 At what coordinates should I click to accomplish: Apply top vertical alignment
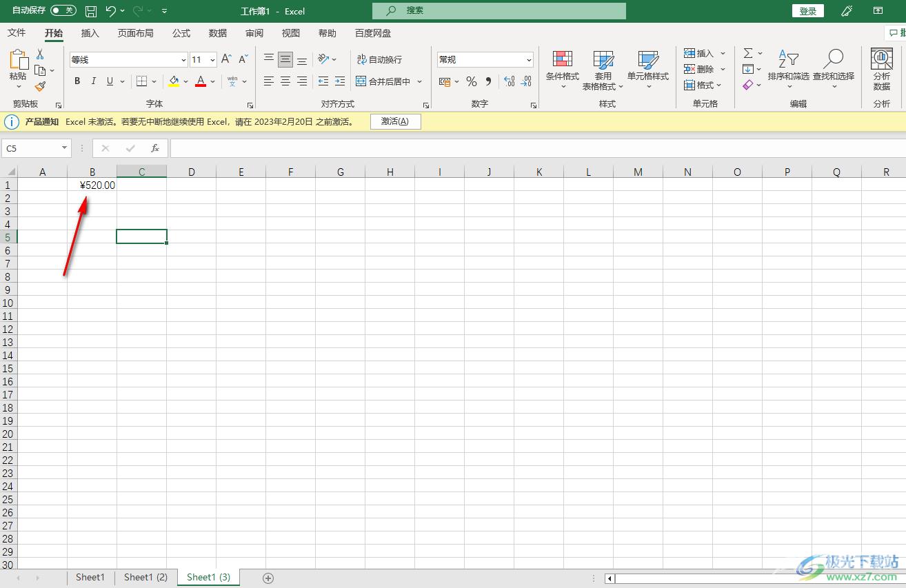click(269, 59)
